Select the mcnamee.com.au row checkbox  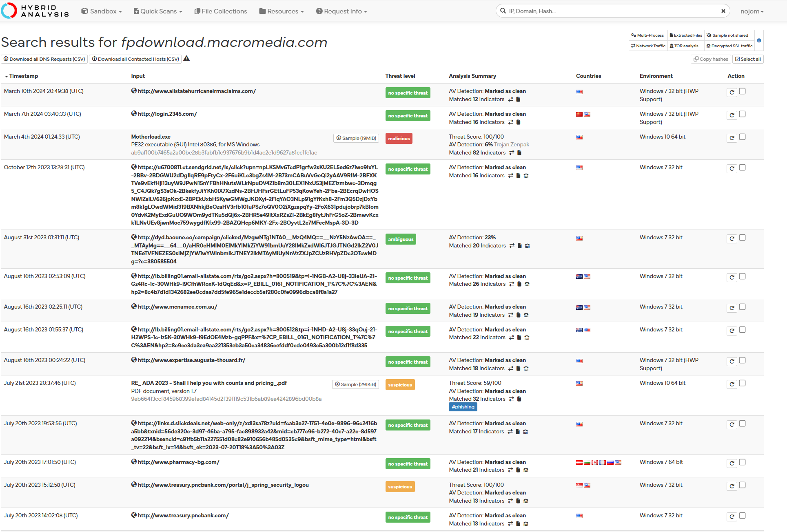(743, 307)
